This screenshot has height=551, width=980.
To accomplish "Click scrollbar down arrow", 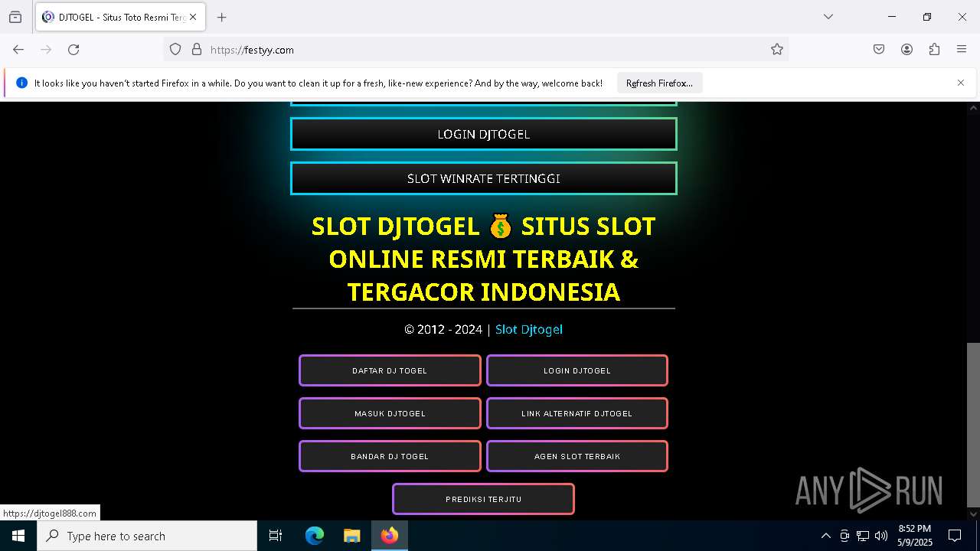I will [x=973, y=514].
